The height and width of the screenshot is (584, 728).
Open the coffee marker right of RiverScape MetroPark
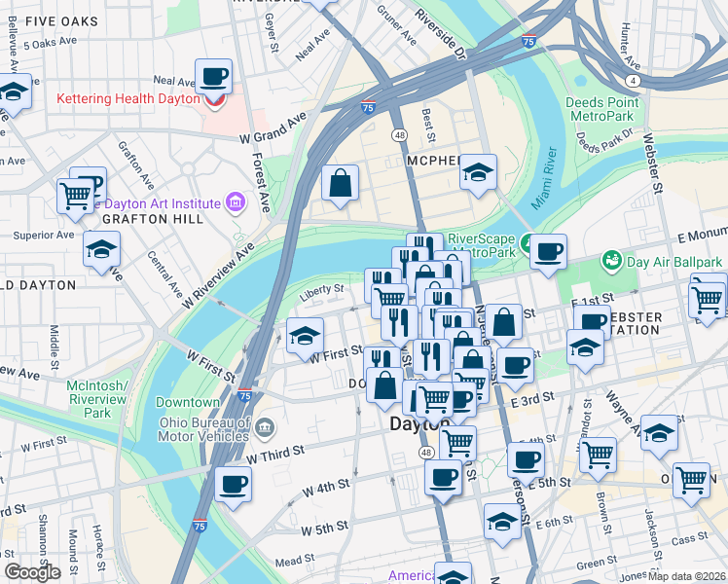click(x=548, y=252)
